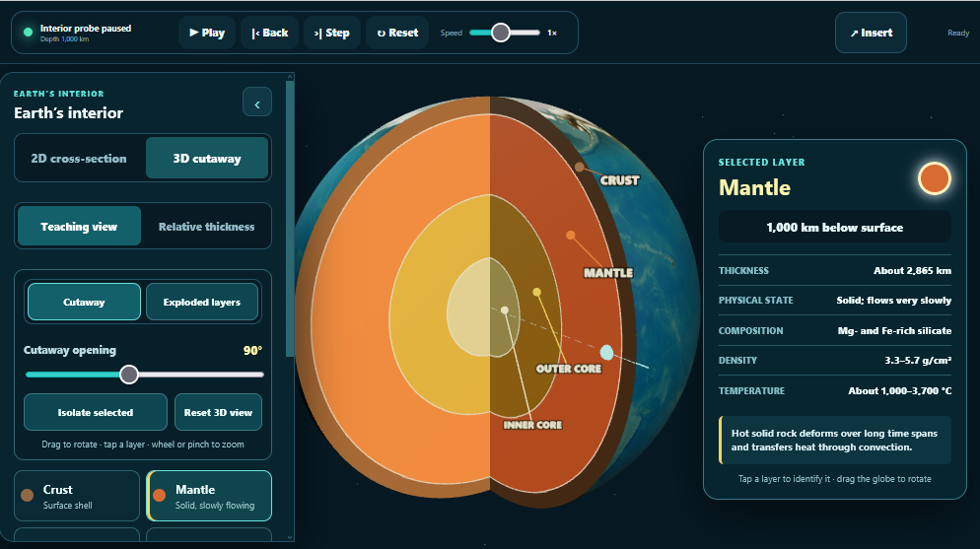Click the Cutaway opening slider handle
Image resolution: width=980 pixels, height=549 pixels.
click(x=129, y=375)
